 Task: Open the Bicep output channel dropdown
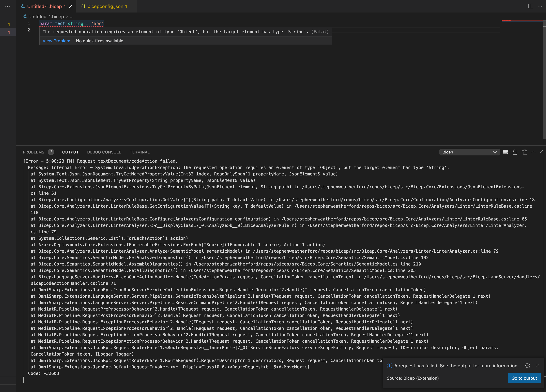[469, 152]
